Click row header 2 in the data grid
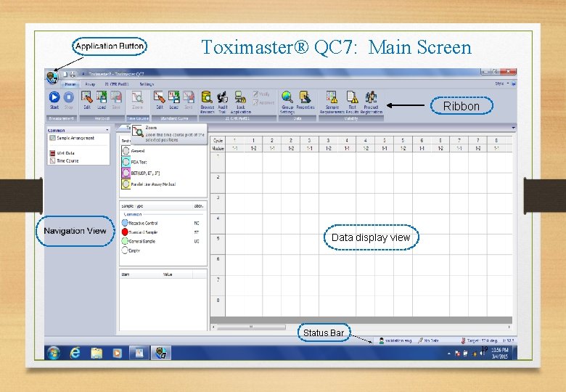Viewport: 566px width, 392px height. pyautogui.click(x=218, y=184)
